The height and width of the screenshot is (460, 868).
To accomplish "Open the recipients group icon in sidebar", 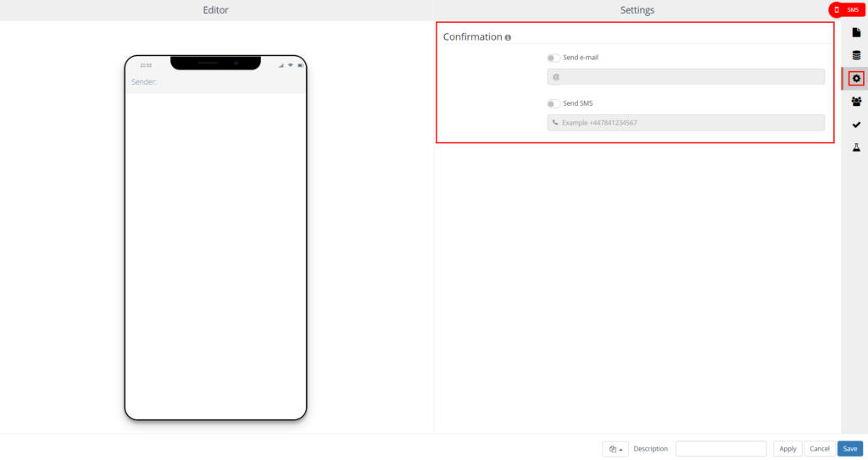I will click(x=856, y=102).
